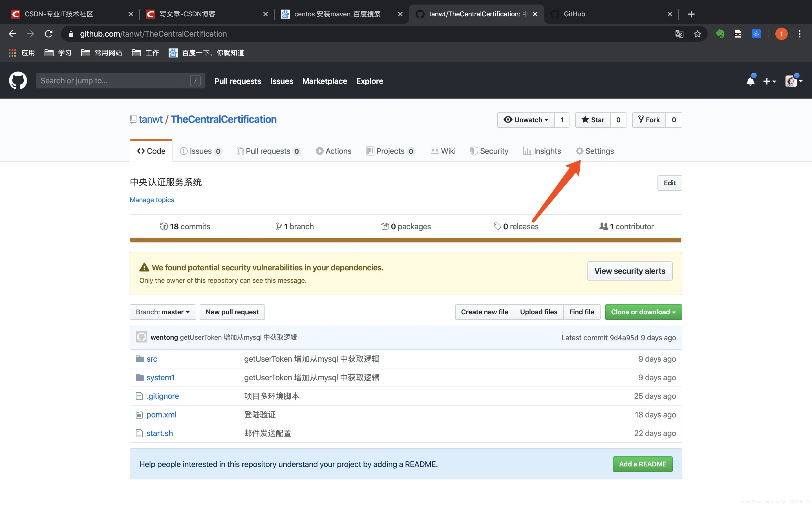The width and height of the screenshot is (812, 507).
Task: Open the plus create-new dropdown
Action: [769, 81]
